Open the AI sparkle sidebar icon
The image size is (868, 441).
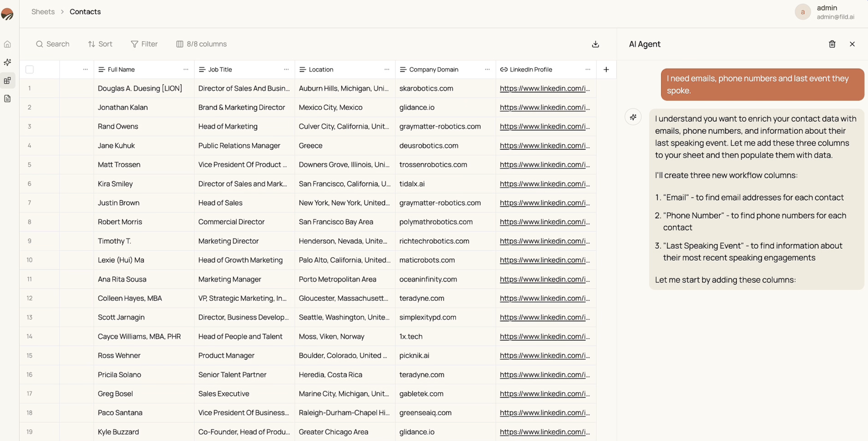point(7,62)
